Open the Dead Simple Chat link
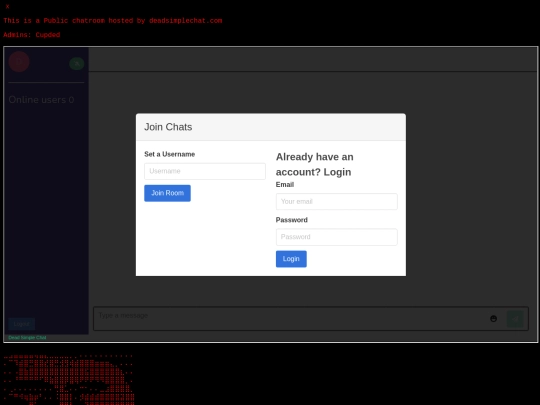 tap(27, 338)
